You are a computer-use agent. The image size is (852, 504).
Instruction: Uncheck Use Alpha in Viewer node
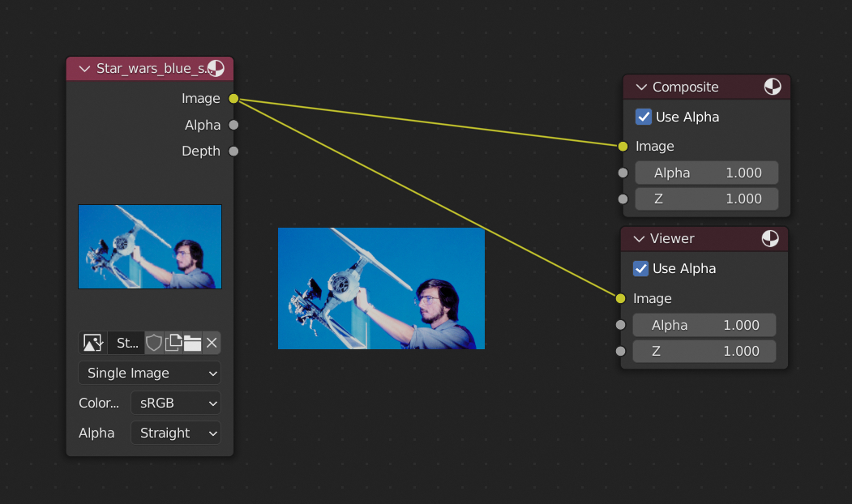(x=641, y=268)
